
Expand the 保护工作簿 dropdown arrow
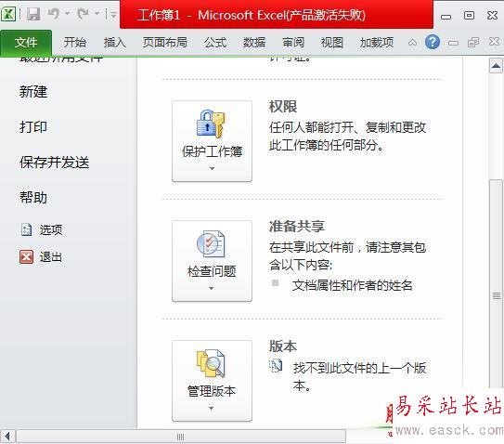[212, 168]
